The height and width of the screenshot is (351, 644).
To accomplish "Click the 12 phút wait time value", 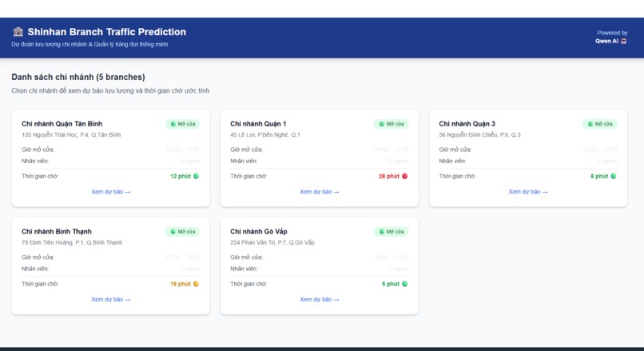I will click(x=181, y=176).
